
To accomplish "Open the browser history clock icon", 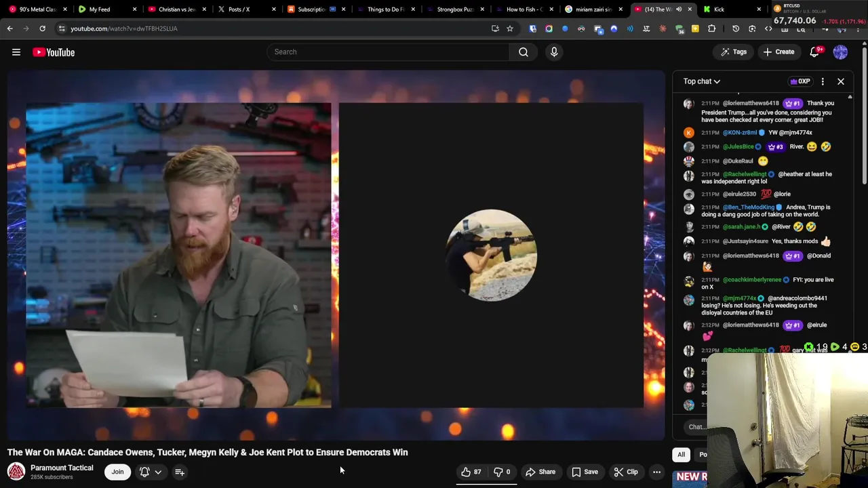I will tap(736, 28).
